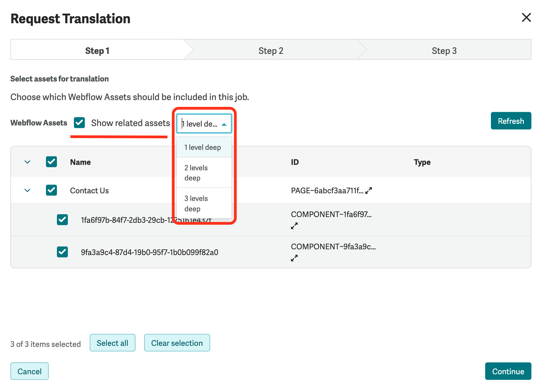
Task: Choose 3 levels deep option
Action: (204, 203)
